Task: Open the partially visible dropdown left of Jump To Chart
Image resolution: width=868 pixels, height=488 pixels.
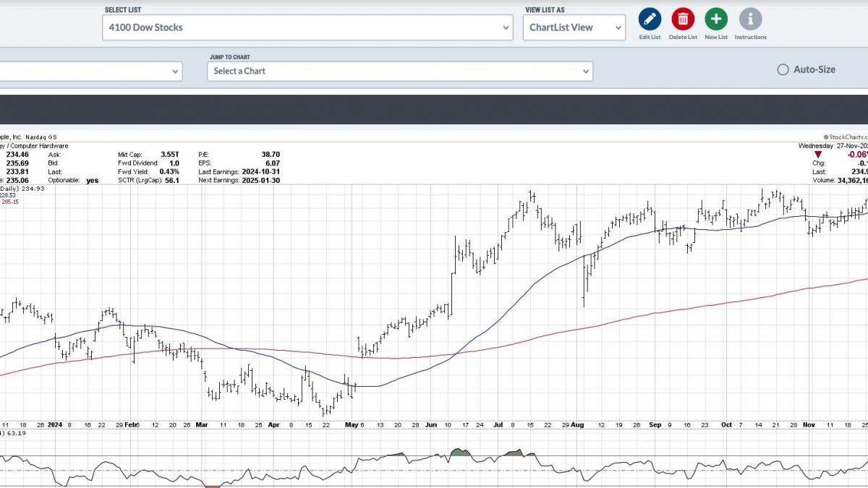Action: (x=91, y=71)
